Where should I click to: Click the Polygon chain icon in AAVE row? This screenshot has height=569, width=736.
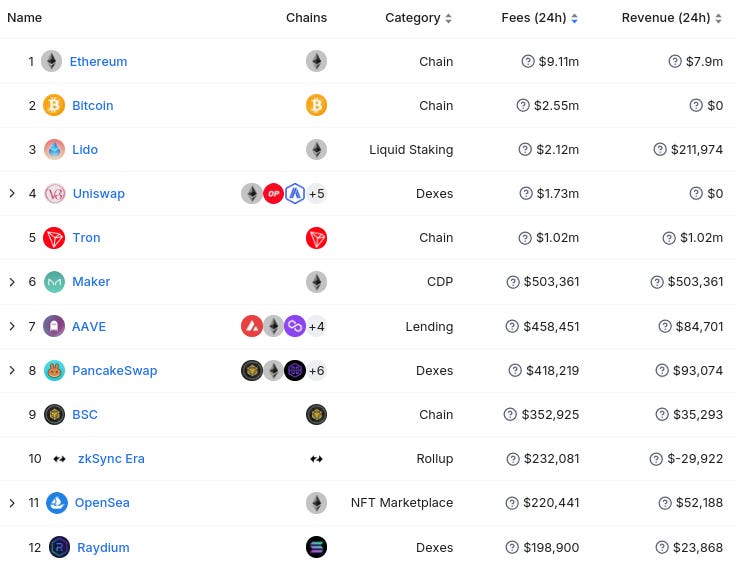click(x=295, y=326)
